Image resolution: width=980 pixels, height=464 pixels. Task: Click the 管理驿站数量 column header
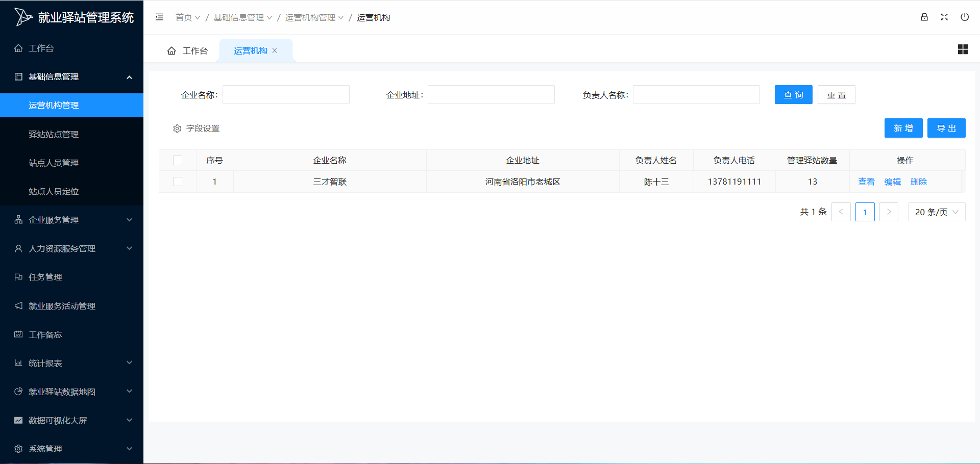pyautogui.click(x=812, y=160)
